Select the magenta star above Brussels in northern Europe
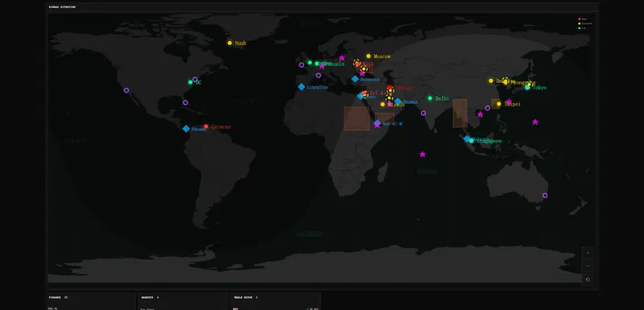 (x=341, y=58)
